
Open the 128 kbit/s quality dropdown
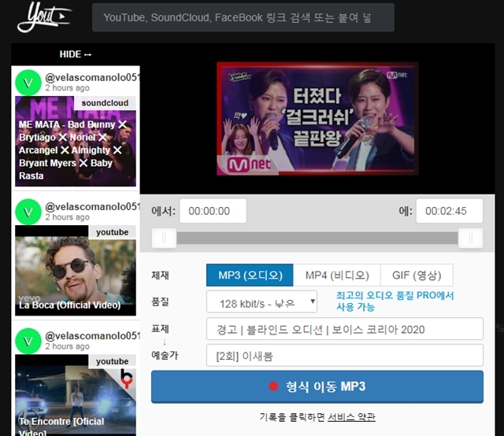click(x=261, y=301)
